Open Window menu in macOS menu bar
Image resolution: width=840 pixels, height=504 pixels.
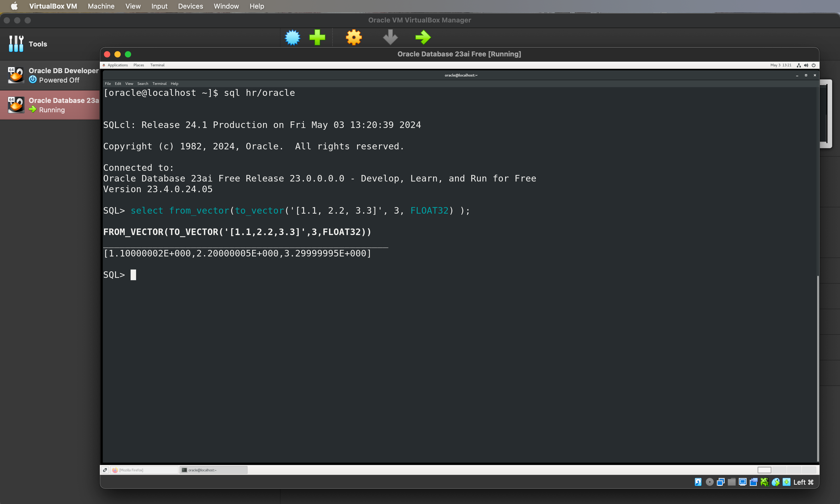point(226,6)
